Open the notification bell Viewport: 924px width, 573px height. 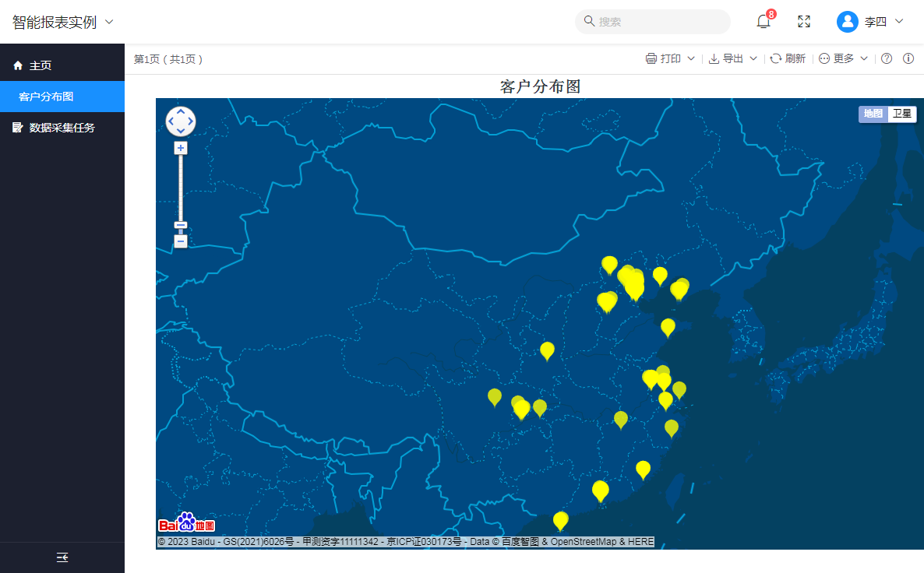[764, 22]
